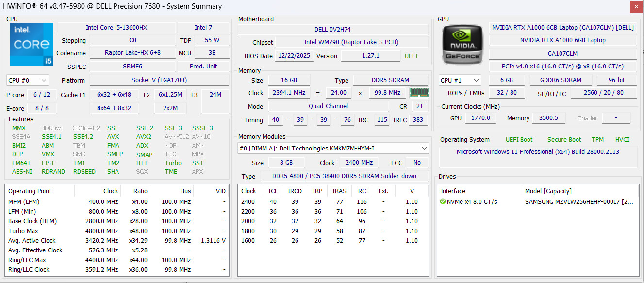Click the 16 GB memory size value
The width and height of the screenshot is (644, 283).
[289, 80]
